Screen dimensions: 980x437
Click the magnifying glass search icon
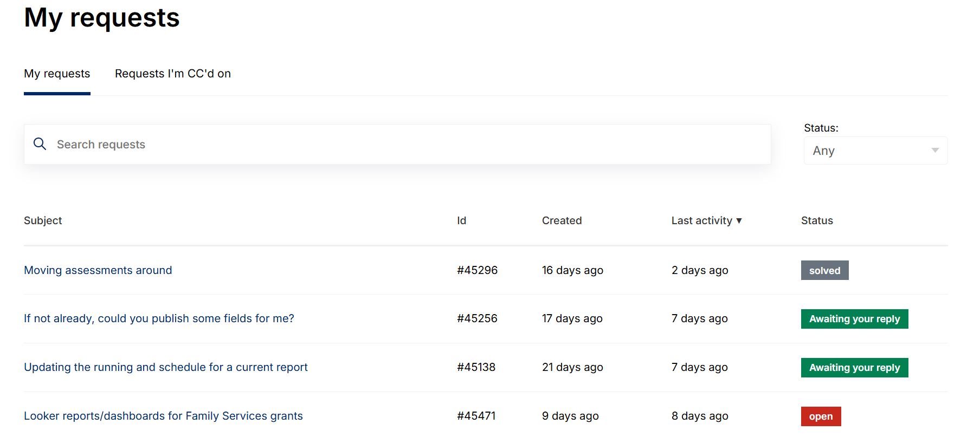click(x=40, y=144)
